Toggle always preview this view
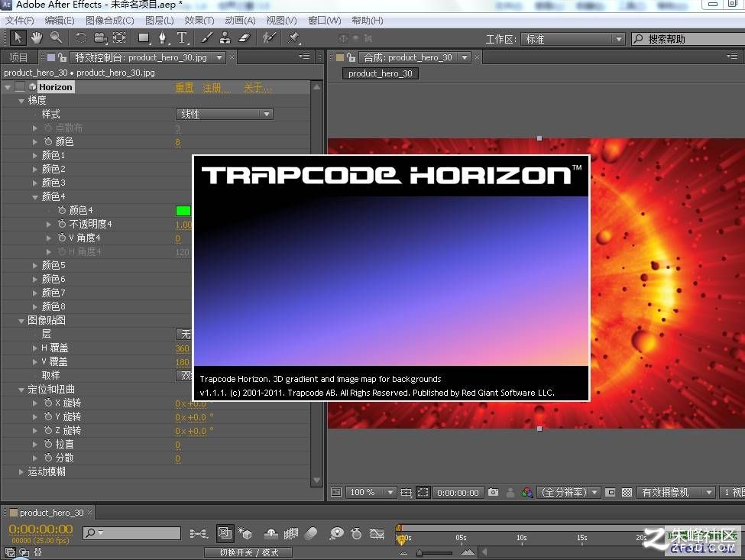 click(336, 492)
